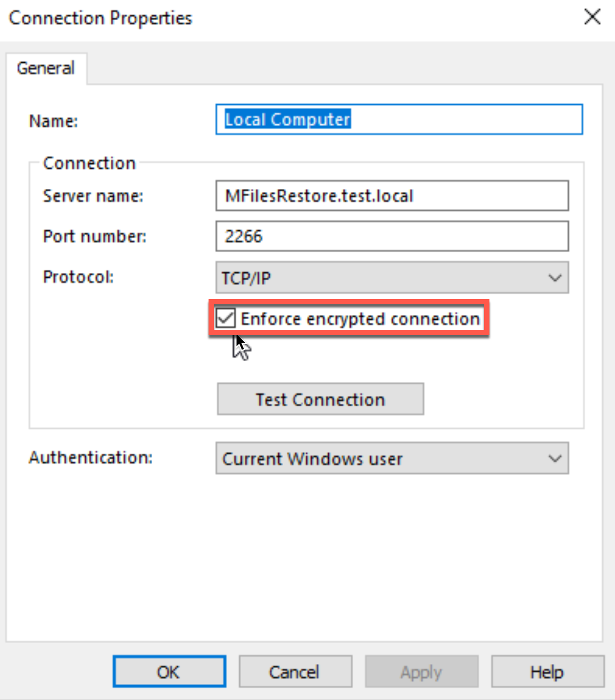Viewport: 615px width, 700px height.
Task: Test the connection with Test Connection button
Action: click(x=320, y=399)
